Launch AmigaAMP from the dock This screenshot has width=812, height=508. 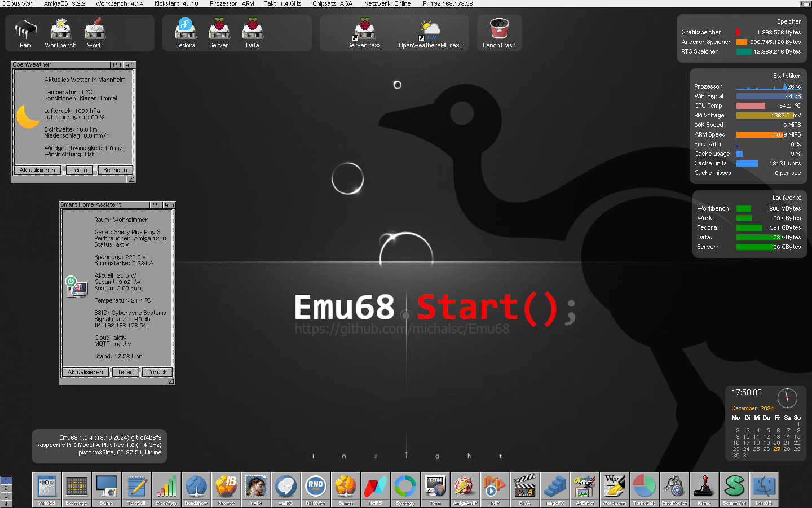465,489
